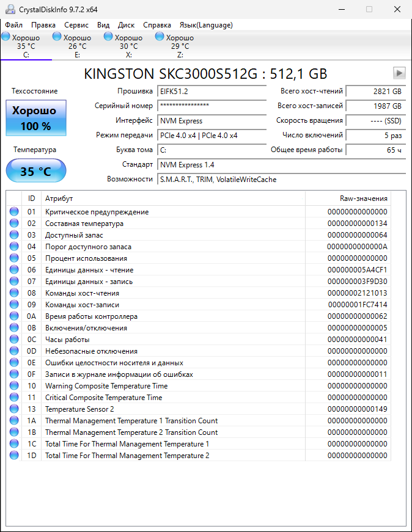Click the 2821 GB host reads value
This screenshot has width=412, height=532.
point(376,91)
